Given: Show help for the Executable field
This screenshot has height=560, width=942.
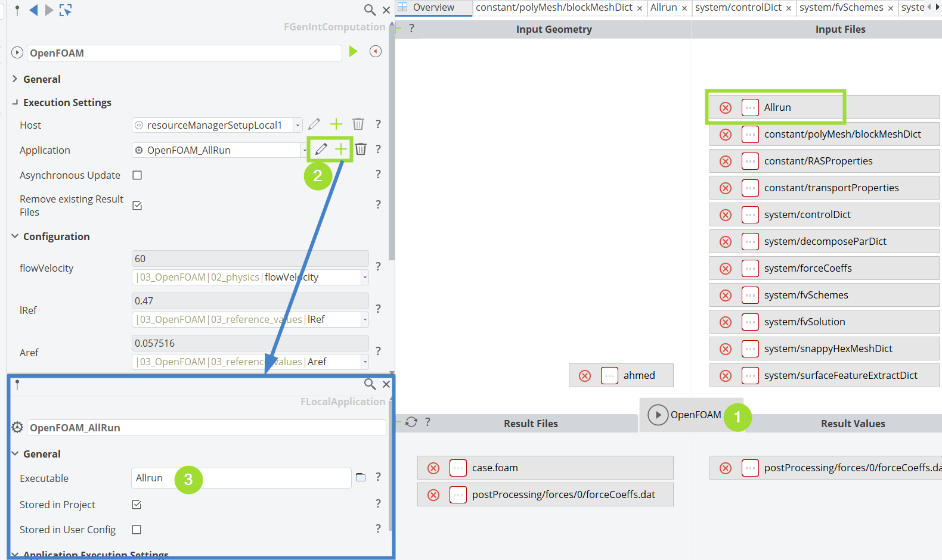Looking at the screenshot, I should [x=378, y=477].
